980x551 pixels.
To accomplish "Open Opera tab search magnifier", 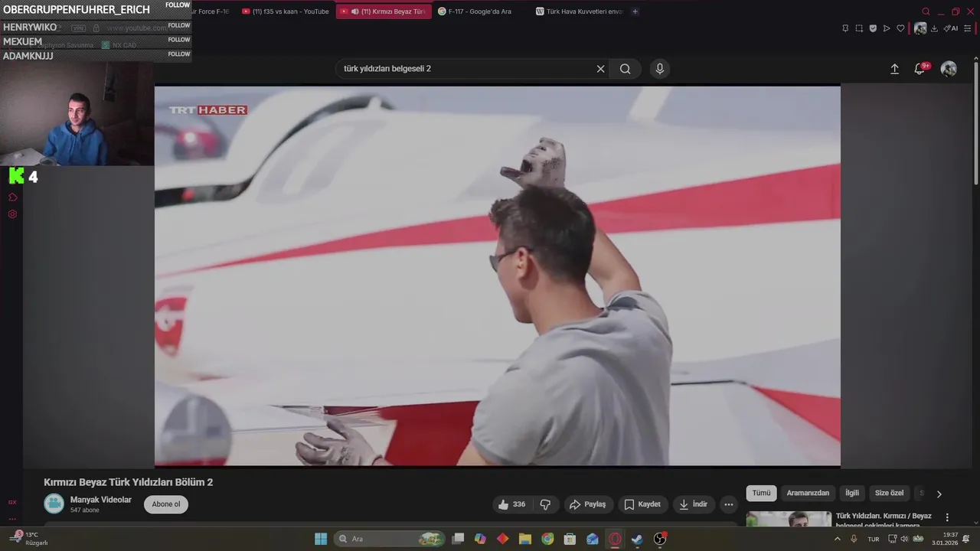I will pyautogui.click(x=926, y=11).
